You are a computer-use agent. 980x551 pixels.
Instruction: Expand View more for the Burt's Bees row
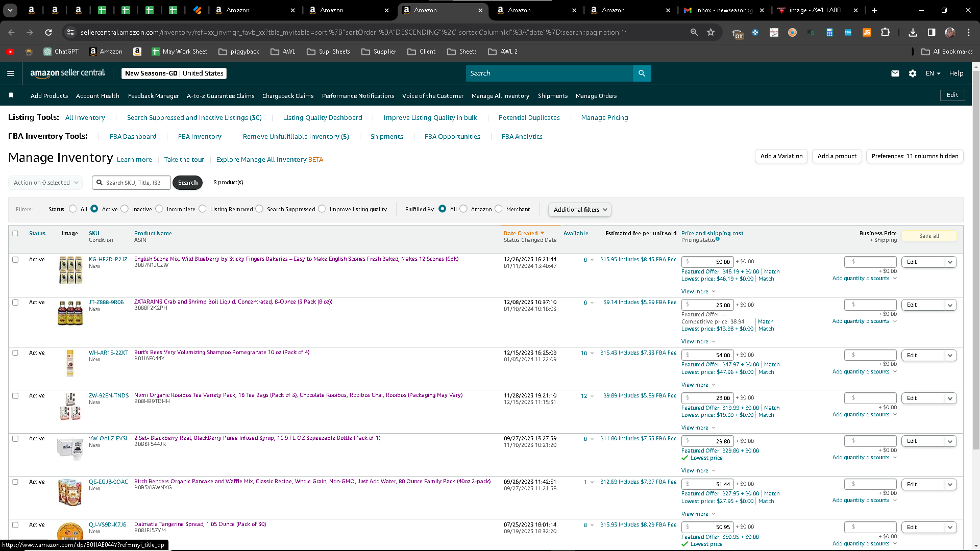pyautogui.click(x=698, y=385)
